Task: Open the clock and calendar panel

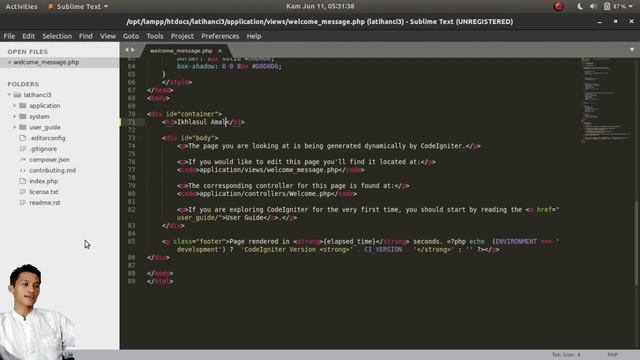Action: click(x=320, y=7)
